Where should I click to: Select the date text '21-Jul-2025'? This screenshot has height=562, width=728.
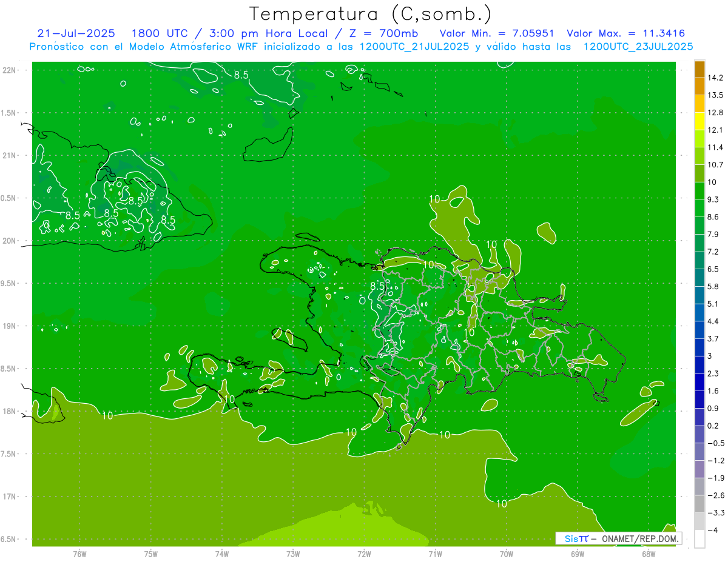[x=76, y=33]
